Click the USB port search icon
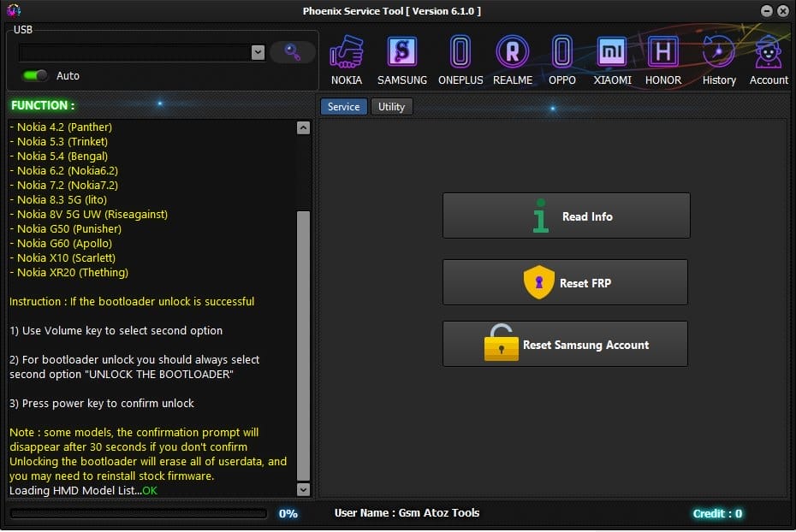Viewport: 796px width, 532px height. pos(292,52)
